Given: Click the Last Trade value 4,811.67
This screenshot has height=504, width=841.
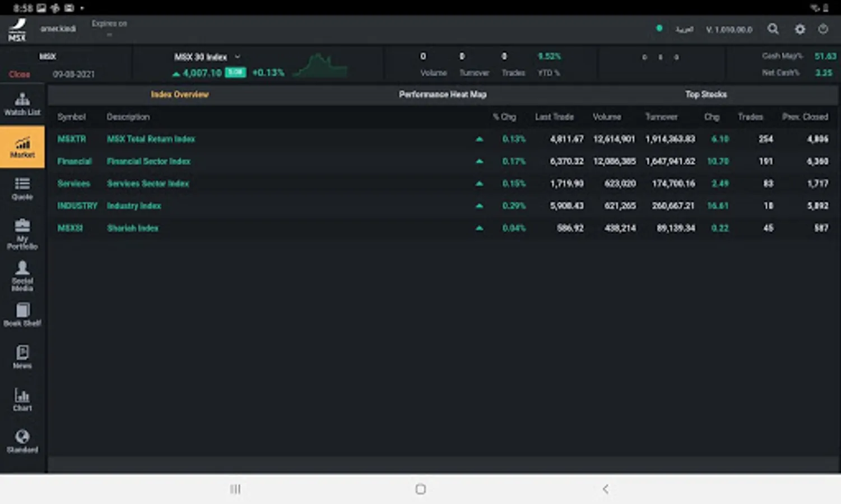Looking at the screenshot, I should click(566, 139).
